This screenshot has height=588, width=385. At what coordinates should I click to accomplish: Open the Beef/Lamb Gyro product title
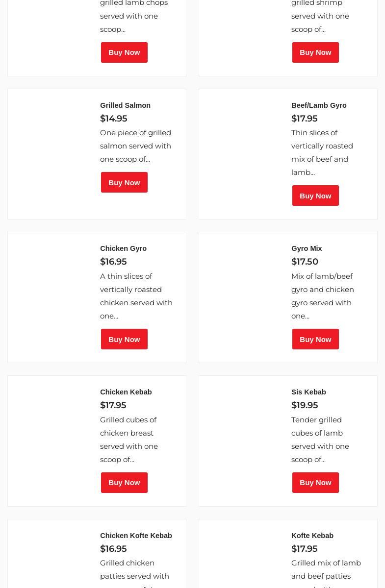pyautogui.click(x=319, y=105)
